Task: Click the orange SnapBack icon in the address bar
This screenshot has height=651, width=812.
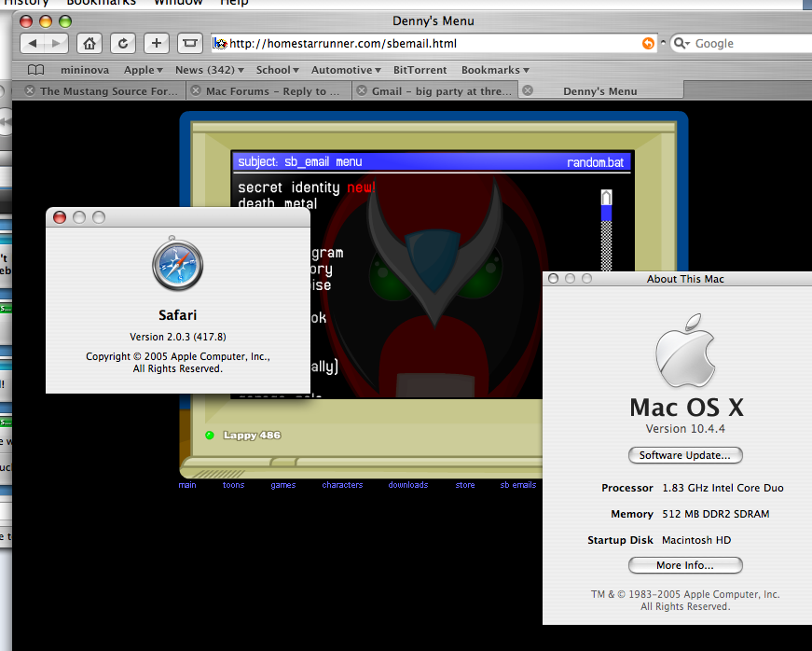Action: click(648, 44)
